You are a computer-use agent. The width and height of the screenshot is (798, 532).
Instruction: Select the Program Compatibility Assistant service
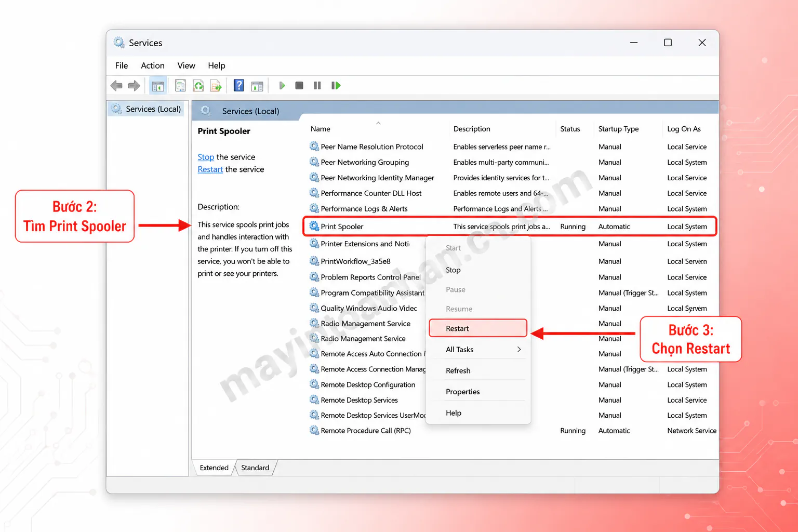(x=373, y=293)
